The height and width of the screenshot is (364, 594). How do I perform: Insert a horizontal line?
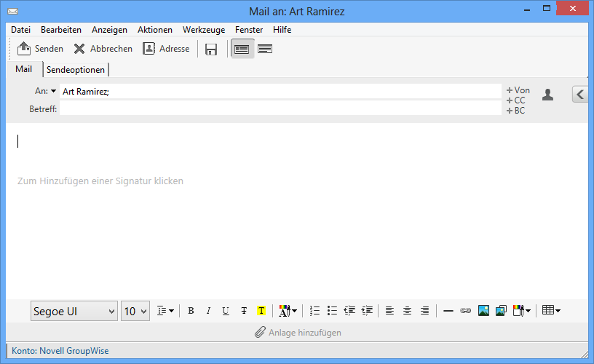pyautogui.click(x=448, y=311)
